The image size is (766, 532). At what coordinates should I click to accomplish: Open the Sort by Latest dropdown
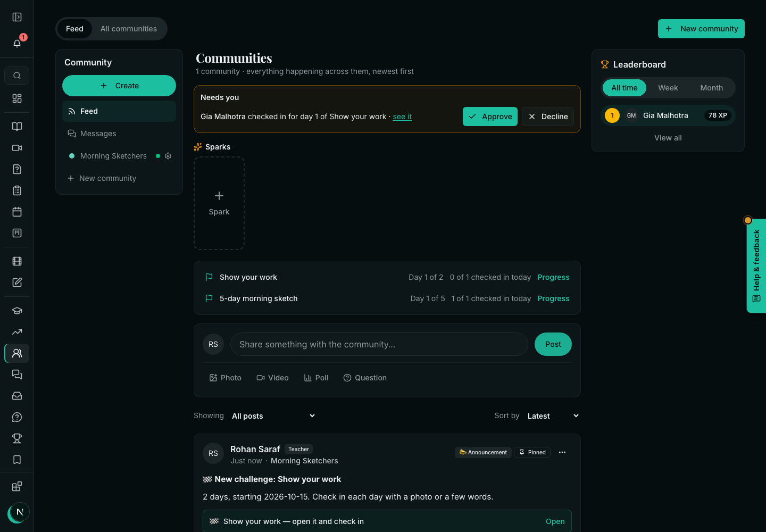point(553,416)
